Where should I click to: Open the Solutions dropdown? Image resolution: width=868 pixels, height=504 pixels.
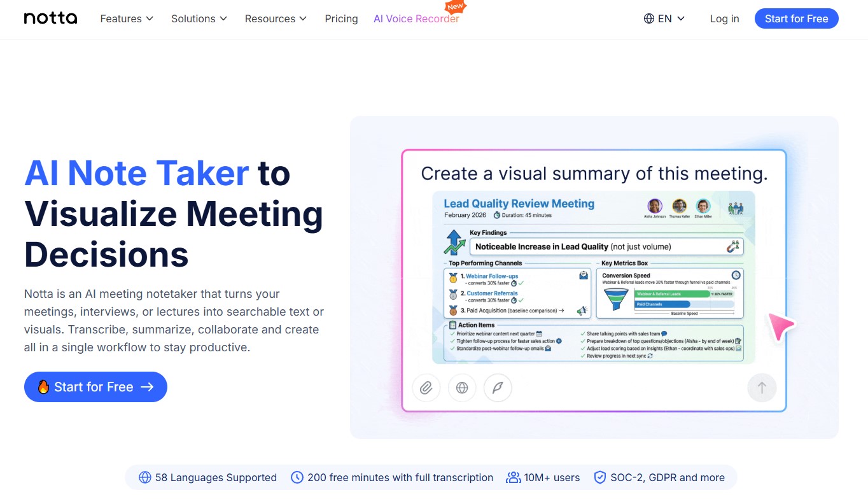pyautogui.click(x=199, y=19)
